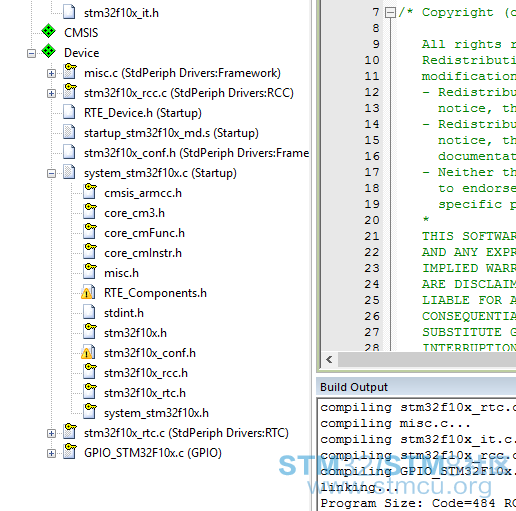Click the system_stm32f10x.h key icon
Viewport: 516px width, 511px height.
point(90,411)
